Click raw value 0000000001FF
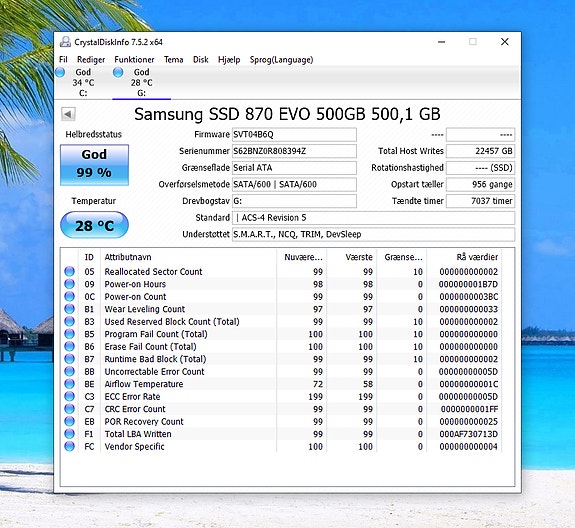Image resolution: width=575 pixels, height=528 pixels. click(469, 409)
